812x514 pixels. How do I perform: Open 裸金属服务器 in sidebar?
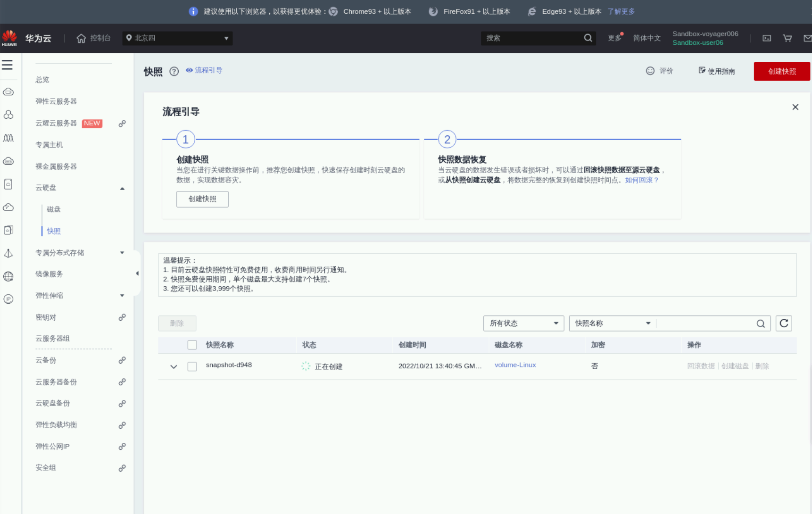(56, 166)
